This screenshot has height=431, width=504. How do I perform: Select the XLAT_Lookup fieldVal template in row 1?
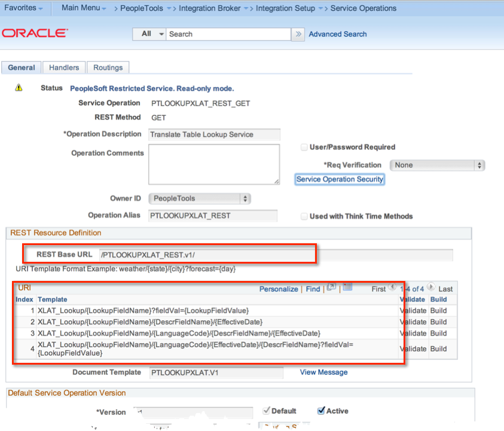143,310
